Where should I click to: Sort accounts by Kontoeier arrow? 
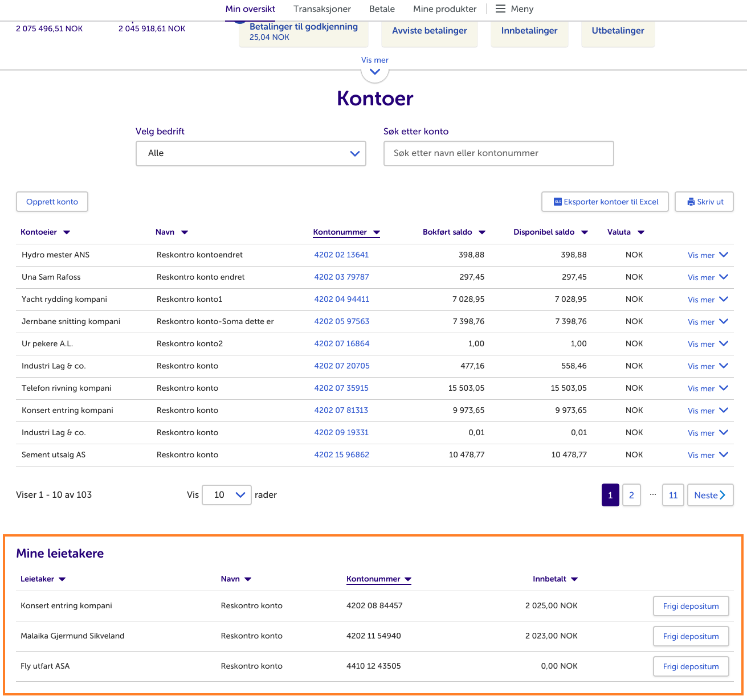click(67, 232)
